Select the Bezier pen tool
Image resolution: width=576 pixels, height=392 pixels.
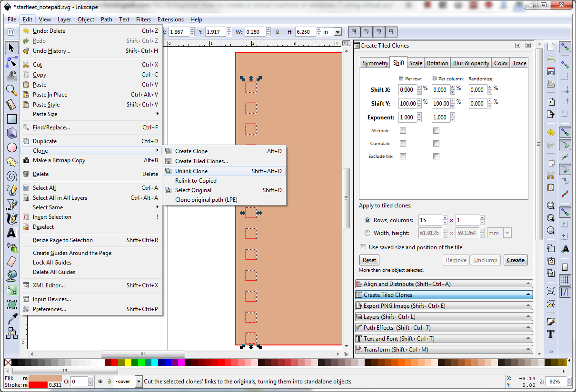(12, 205)
